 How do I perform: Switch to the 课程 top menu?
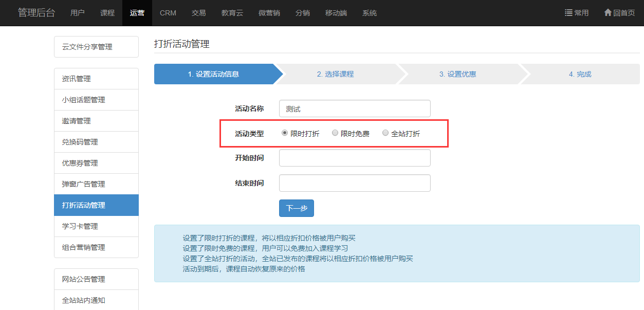point(107,13)
